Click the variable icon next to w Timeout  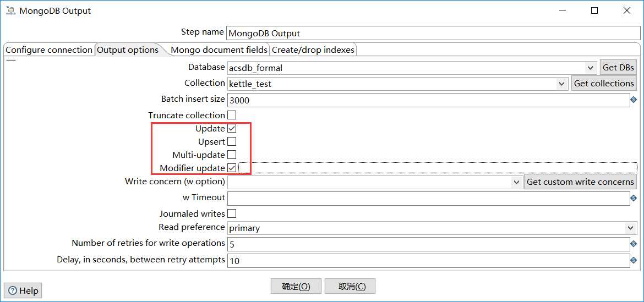(634, 198)
